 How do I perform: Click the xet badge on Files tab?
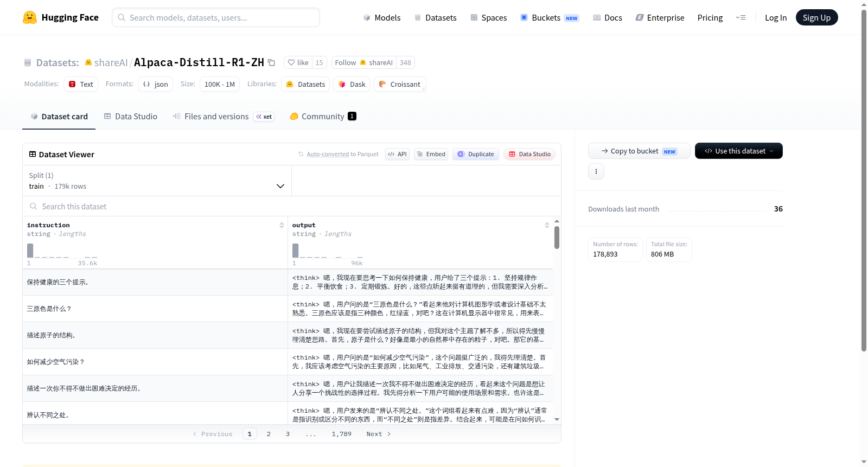[264, 117]
